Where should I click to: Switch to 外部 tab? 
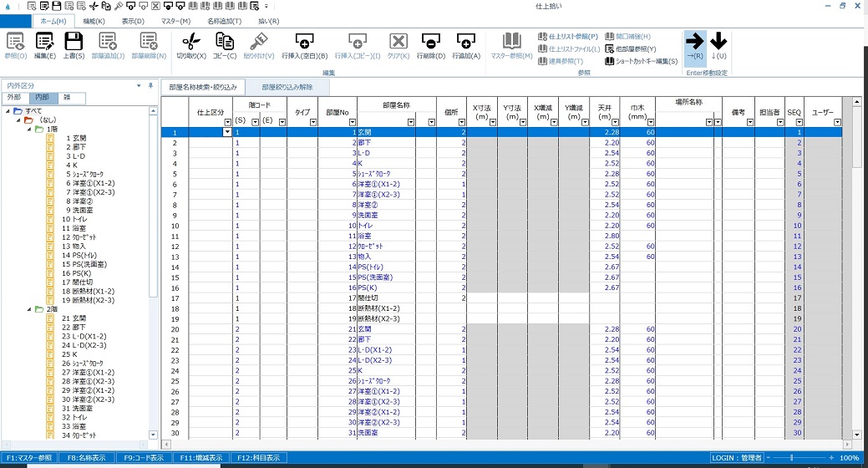14,98
